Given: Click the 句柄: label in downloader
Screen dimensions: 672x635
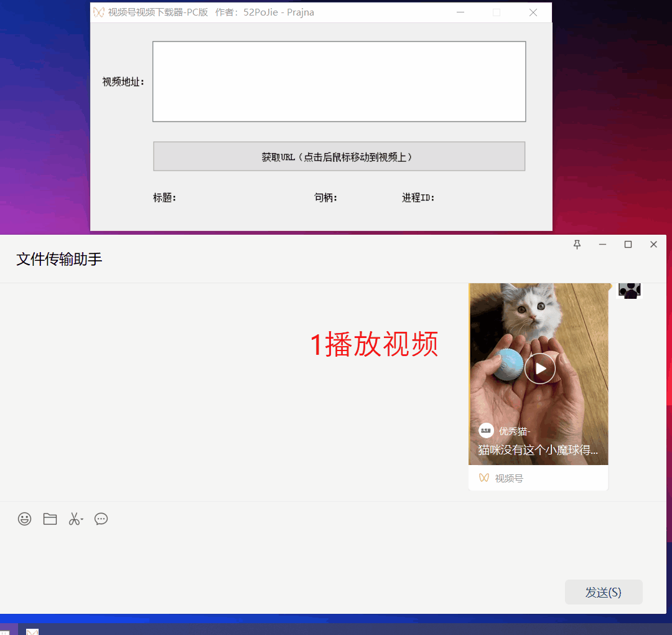Looking at the screenshot, I should click(325, 198).
